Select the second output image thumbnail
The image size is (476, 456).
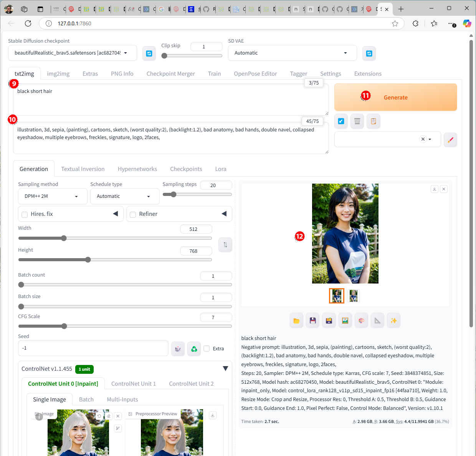pyautogui.click(x=353, y=296)
